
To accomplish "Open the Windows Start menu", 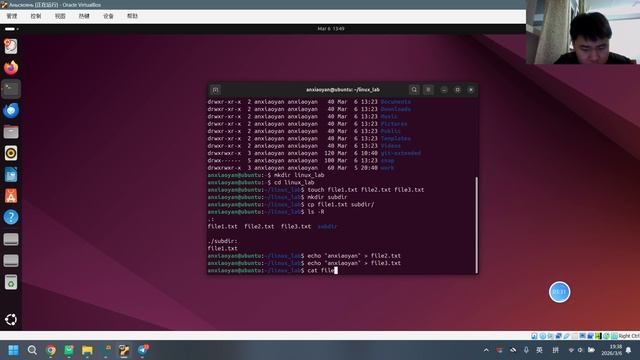I will 13,350.
